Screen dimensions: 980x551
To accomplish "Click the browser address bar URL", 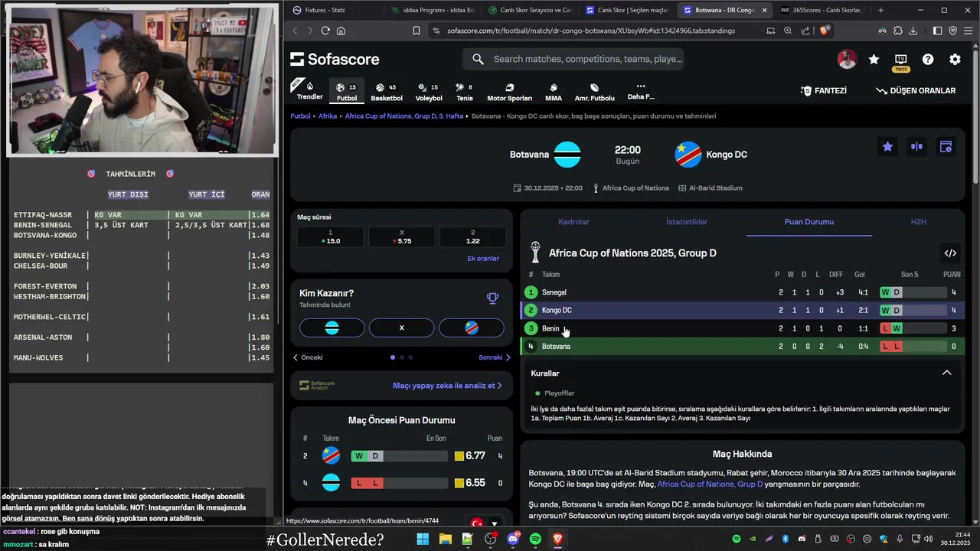I will tap(591, 31).
